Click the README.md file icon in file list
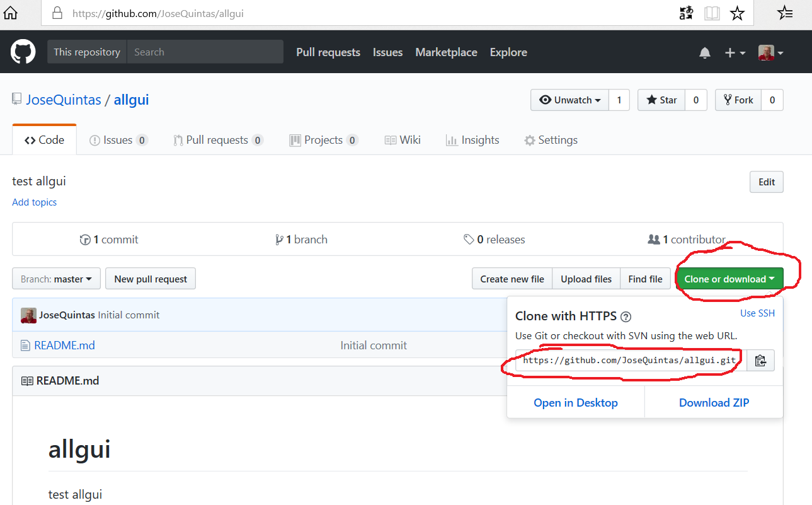 [25, 345]
